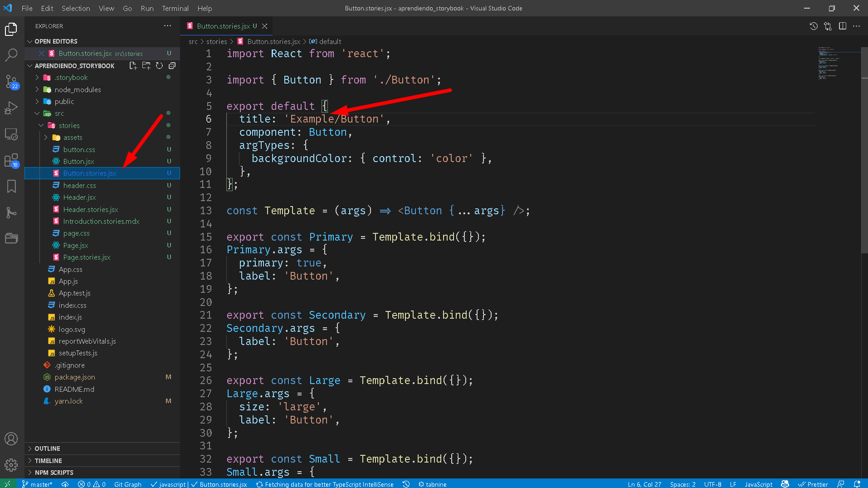Expand the node_modules folder

(x=78, y=90)
